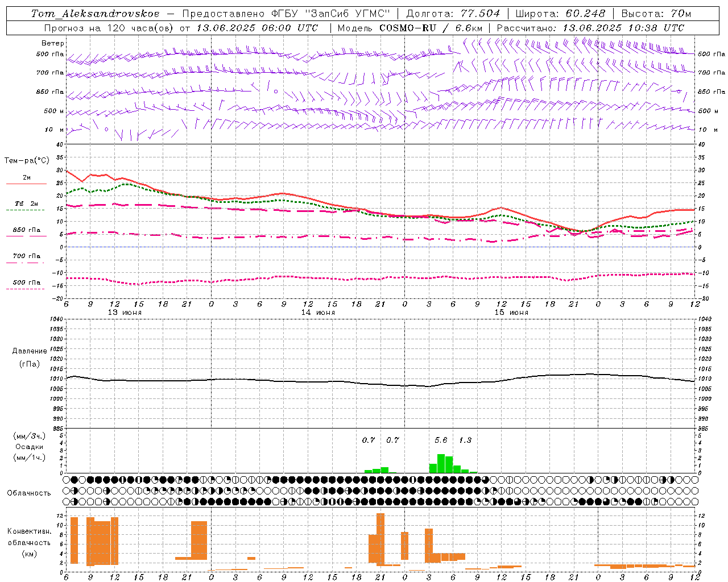Click "Прогноз на 120 часа(ов)" text

tap(109, 28)
